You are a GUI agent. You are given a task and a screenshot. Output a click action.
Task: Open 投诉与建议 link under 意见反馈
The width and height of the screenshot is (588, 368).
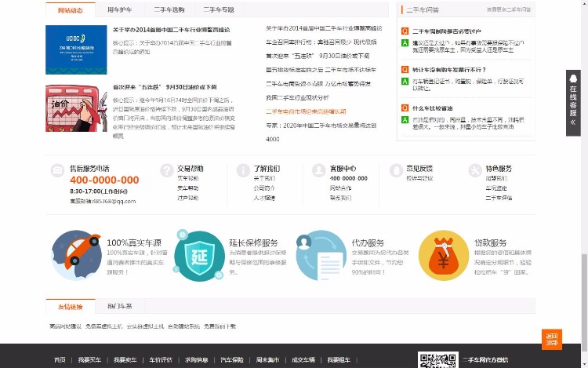419,178
